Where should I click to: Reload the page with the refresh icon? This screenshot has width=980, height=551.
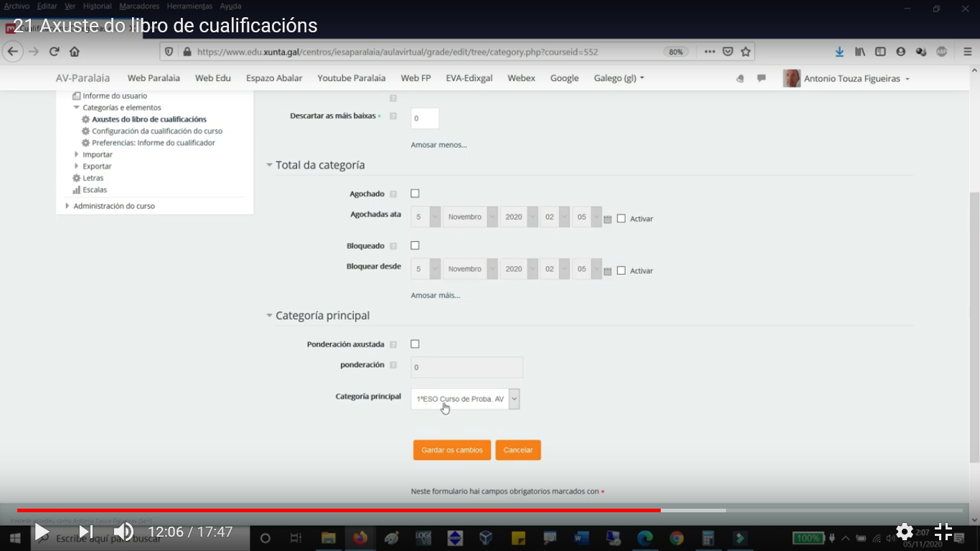54,52
